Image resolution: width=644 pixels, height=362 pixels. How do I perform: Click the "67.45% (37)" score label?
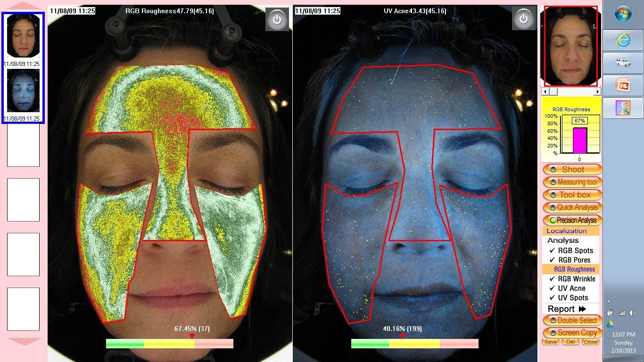pos(192,329)
